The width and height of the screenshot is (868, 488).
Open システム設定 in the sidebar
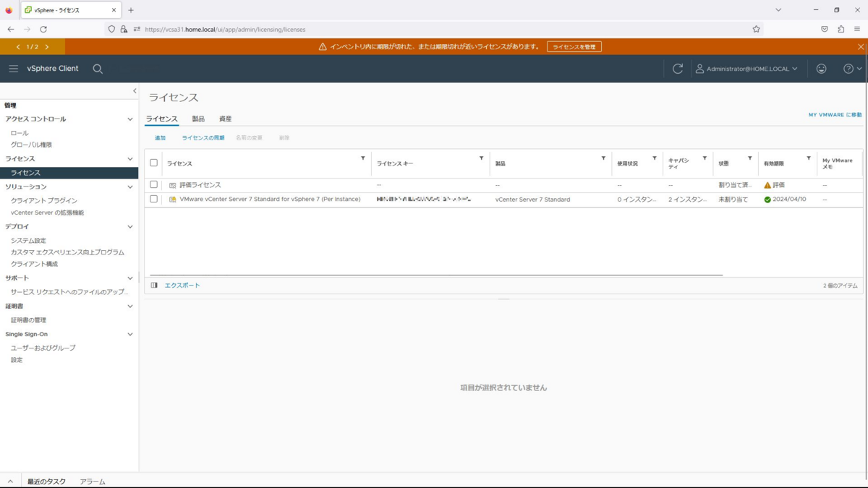pos(28,240)
